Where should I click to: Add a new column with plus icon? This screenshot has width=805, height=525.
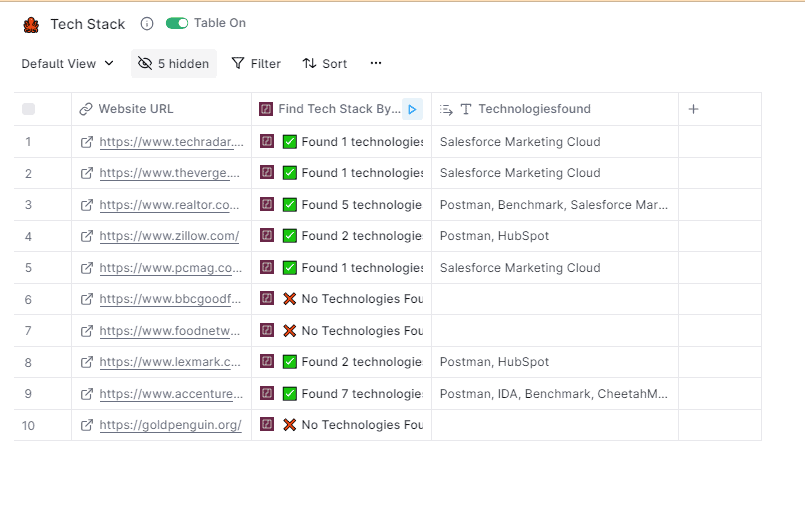(693, 109)
